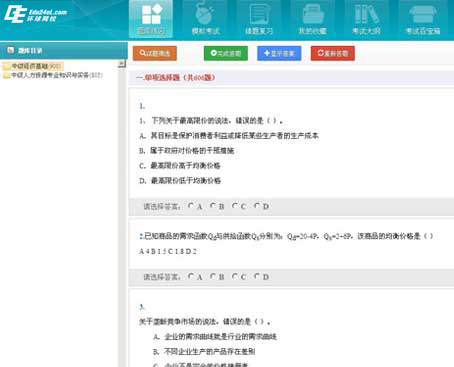The width and height of the screenshot is (454, 367).
Task: Expand 中级经济基础 folder in tree
Action: click(7, 66)
